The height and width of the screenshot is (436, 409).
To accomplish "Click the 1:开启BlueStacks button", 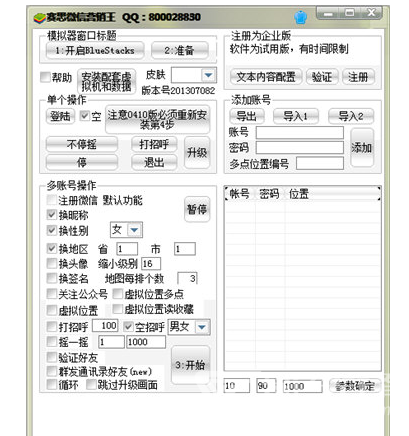I will (95, 50).
